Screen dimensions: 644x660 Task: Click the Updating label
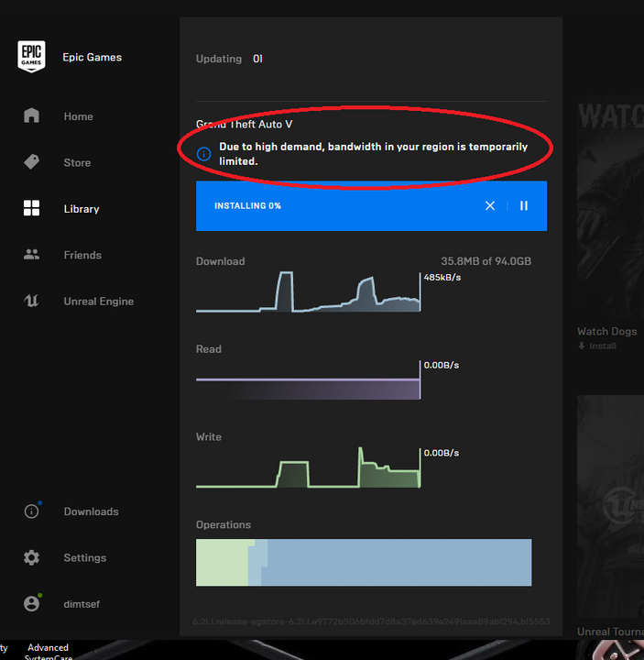pos(219,59)
